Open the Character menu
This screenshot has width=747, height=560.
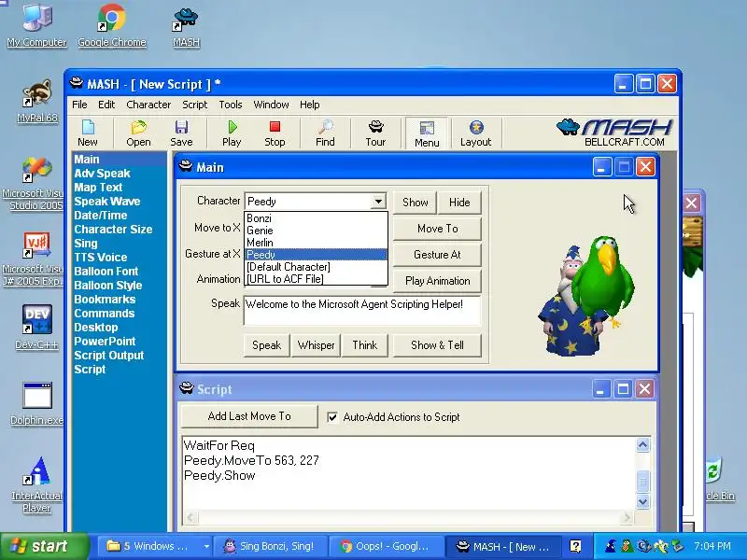pyautogui.click(x=148, y=105)
